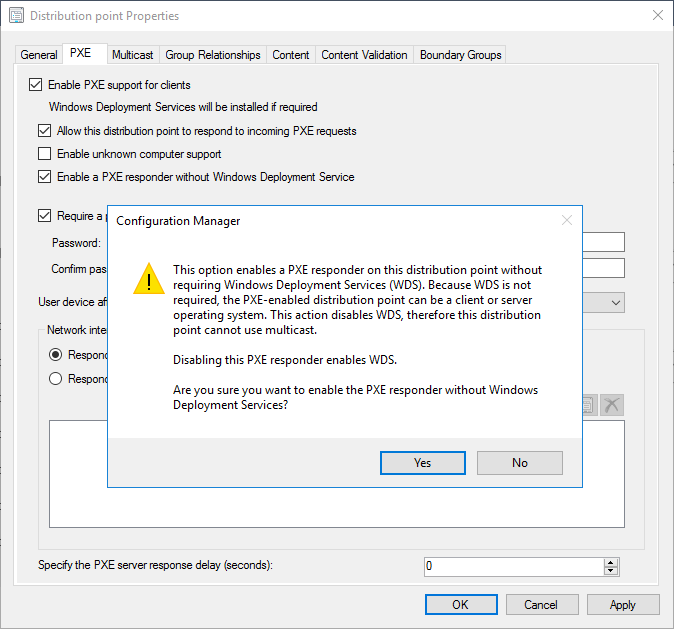The height and width of the screenshot is (629, 674).
Task: Confirm with the Yes button
Action: coord(422,463)
